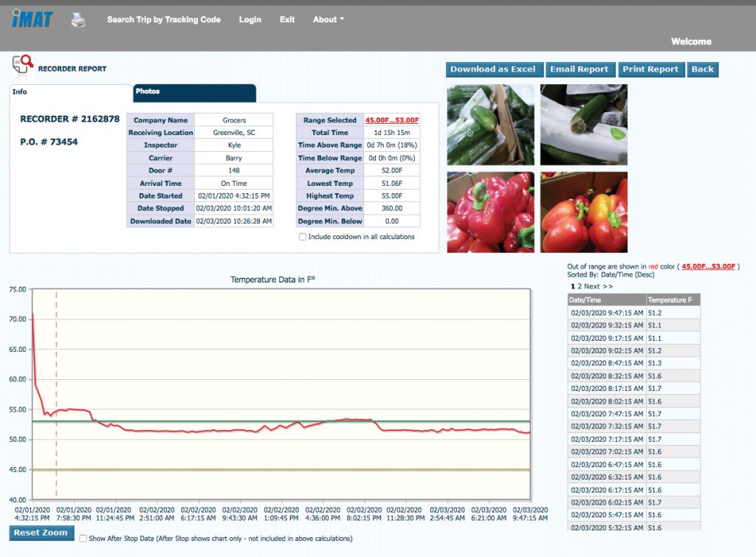Click the Date Started value 02/01/2020 4:32:15 PM
Image resolution: width=756 pixels, height=557 pixels.
pos(234,196)
